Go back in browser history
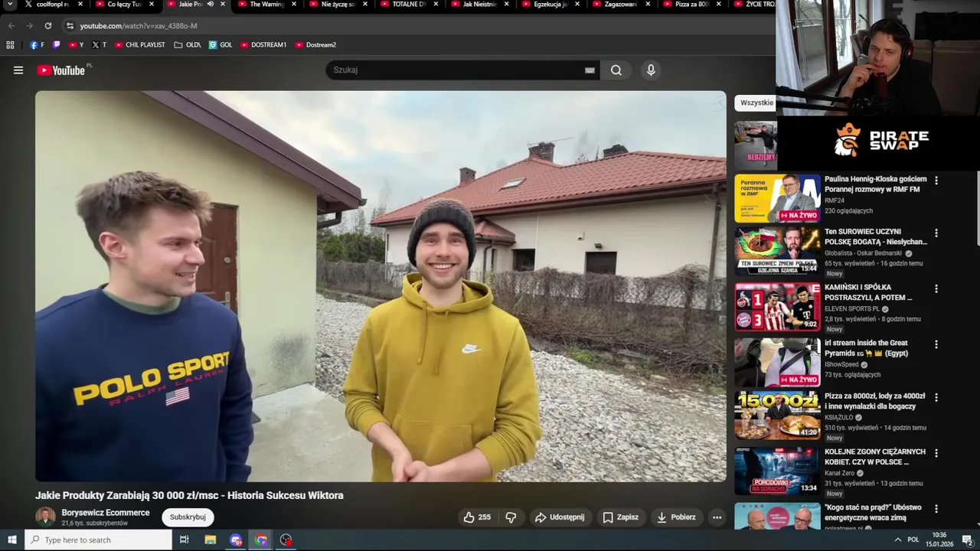 click(x=11, y=26)
